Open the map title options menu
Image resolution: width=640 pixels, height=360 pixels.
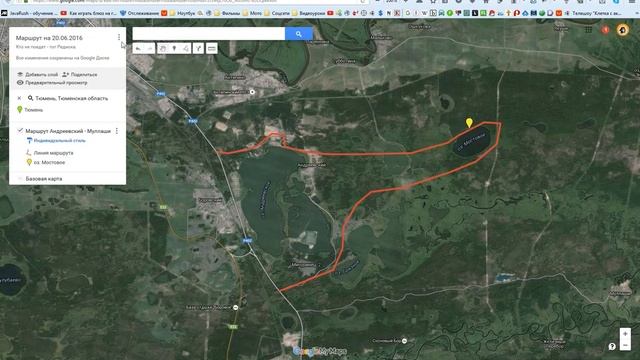tap(119, 37)
